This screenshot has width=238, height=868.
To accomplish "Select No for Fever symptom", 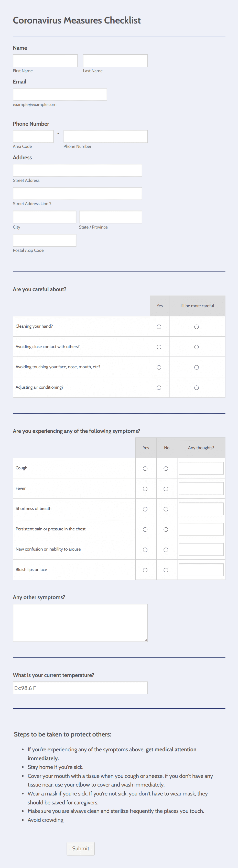I will tap(166, 489).
